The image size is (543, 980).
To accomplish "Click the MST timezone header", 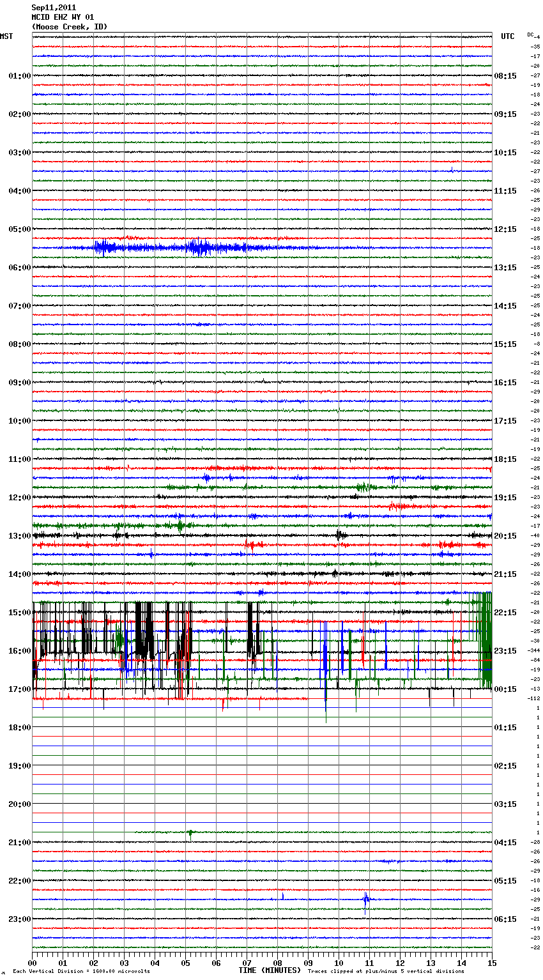I will 6,36.
